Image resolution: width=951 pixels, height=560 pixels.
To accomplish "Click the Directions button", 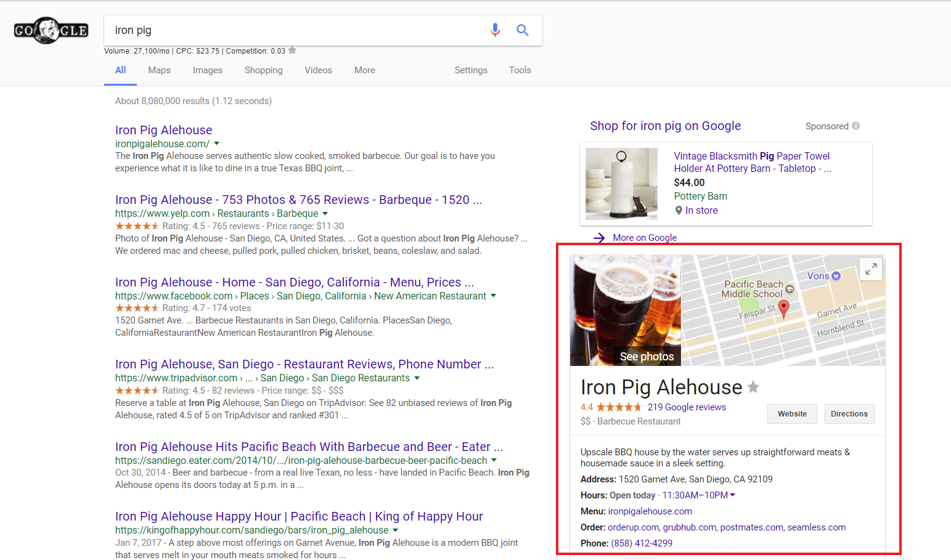I will [x=849, y=414].
